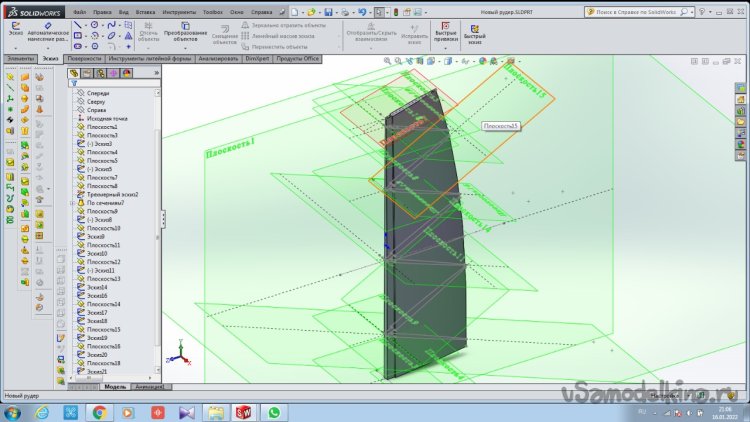This screenshot has height=422, width=750.
Task: Select Трехмерный эскиз2 in the feature tree
Action: (112, 195)
